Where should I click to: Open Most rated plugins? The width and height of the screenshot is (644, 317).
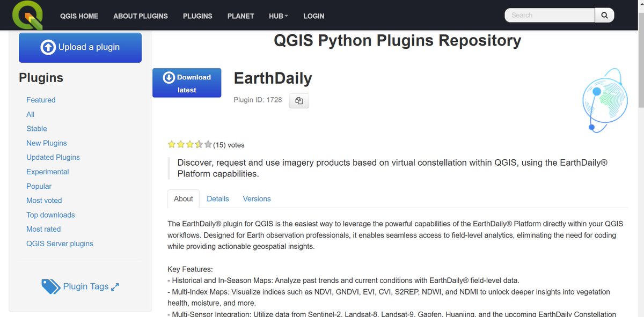43,229
